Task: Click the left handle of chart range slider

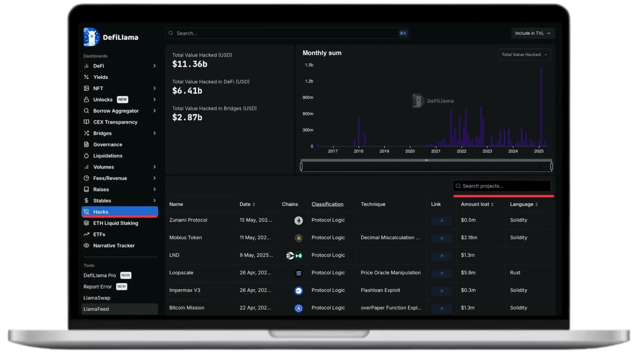Action: pos(301,166)
